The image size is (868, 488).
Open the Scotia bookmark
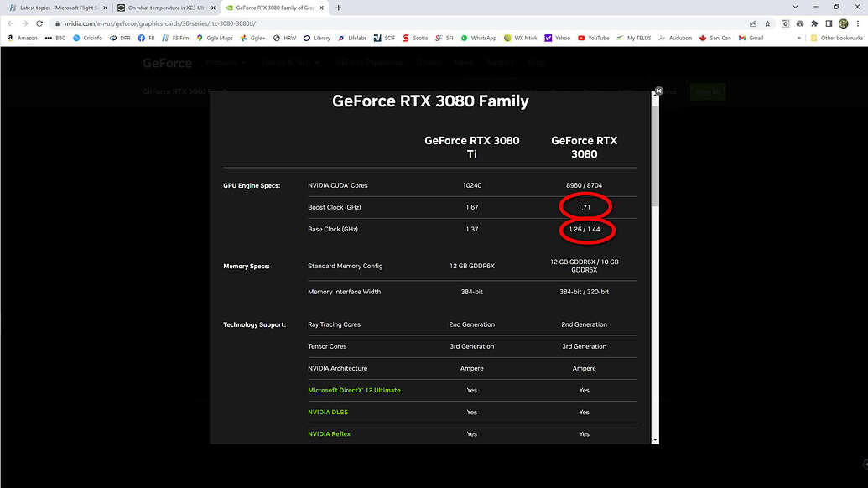[417, 38]
